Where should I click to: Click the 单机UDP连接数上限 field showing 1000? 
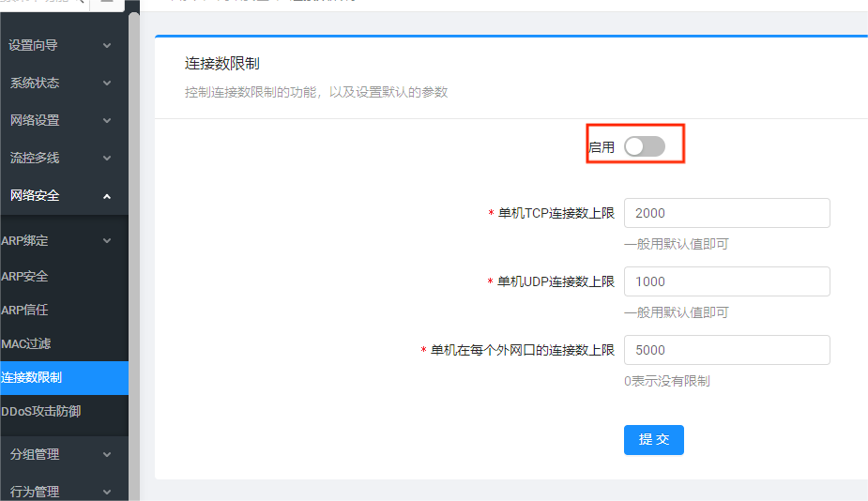click(726, 281)
